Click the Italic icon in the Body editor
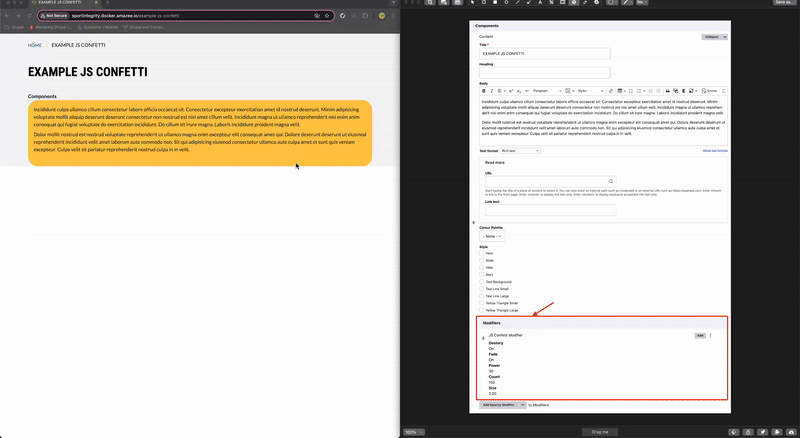This screenshot has height=438, width=800. coord(492,90)
